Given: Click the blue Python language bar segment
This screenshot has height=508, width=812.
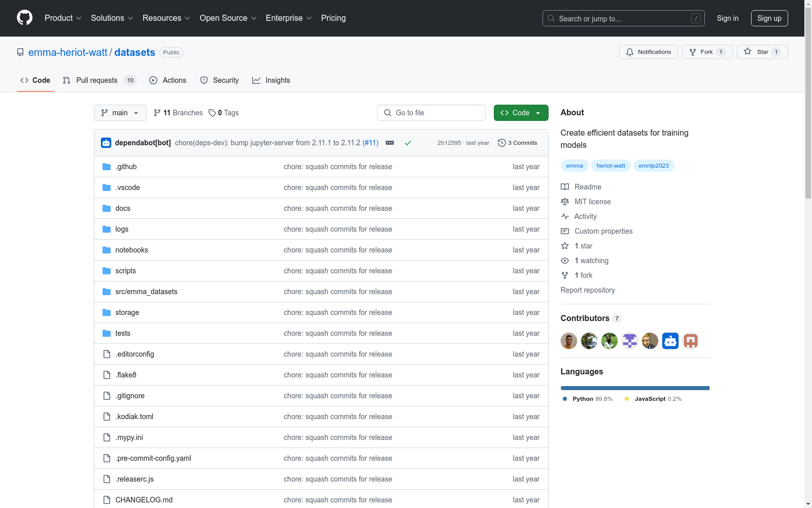Looking at the screenshot, I should (635, 388).
